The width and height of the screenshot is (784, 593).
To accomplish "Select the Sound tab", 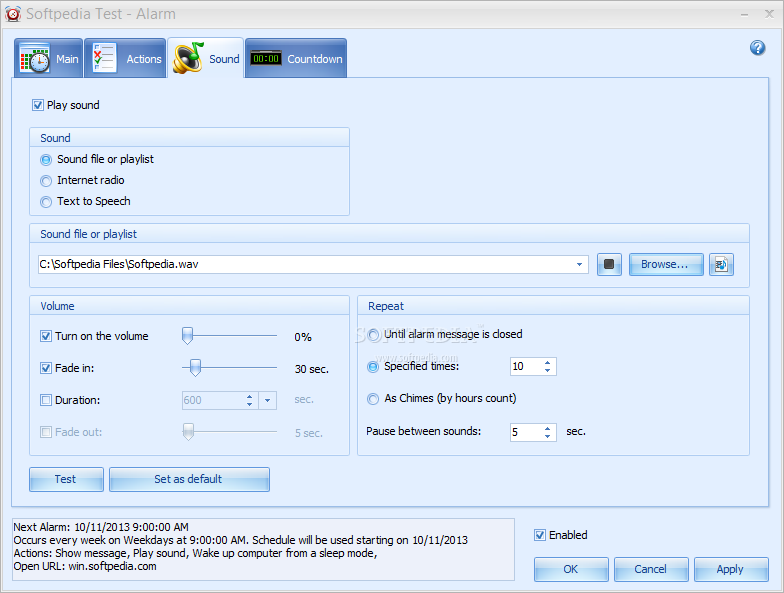I will click(206, 58).
